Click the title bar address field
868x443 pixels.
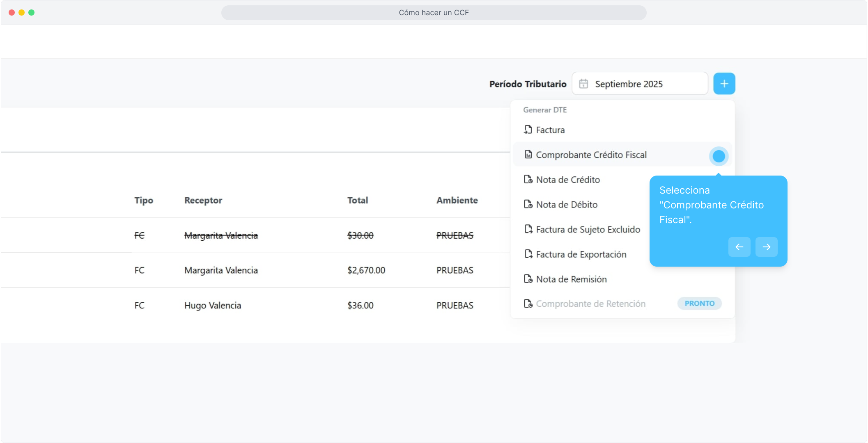pyautogui.click(x=434, y=13)
